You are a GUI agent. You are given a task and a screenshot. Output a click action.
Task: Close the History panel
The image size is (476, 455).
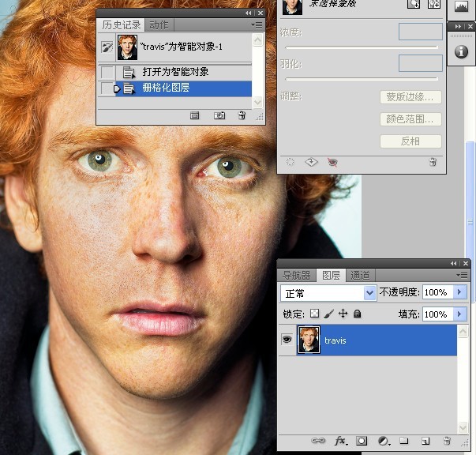coord(260,13)
